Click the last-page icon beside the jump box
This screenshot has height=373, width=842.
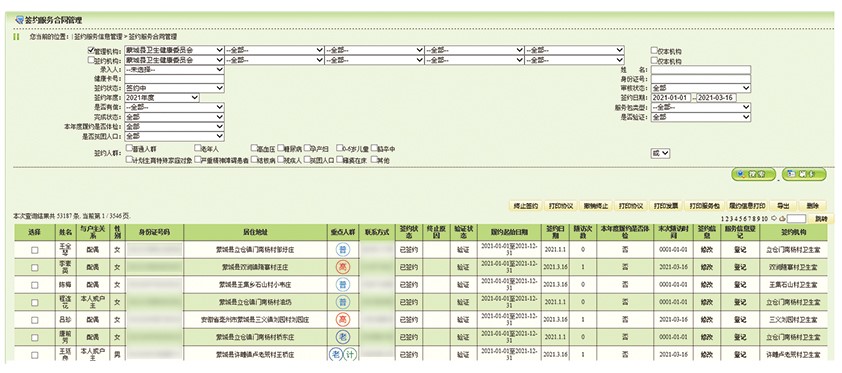coord(782,218)
